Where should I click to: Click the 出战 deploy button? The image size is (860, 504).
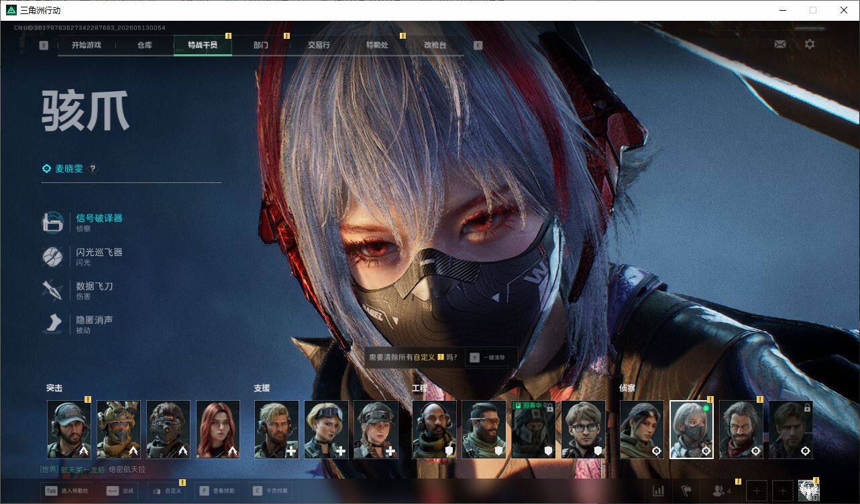[121, 491]
